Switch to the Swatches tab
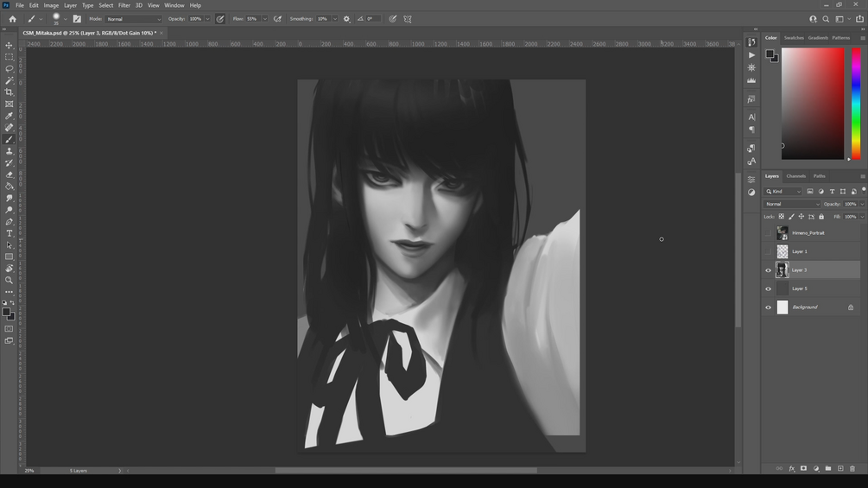 pos(794,38)
